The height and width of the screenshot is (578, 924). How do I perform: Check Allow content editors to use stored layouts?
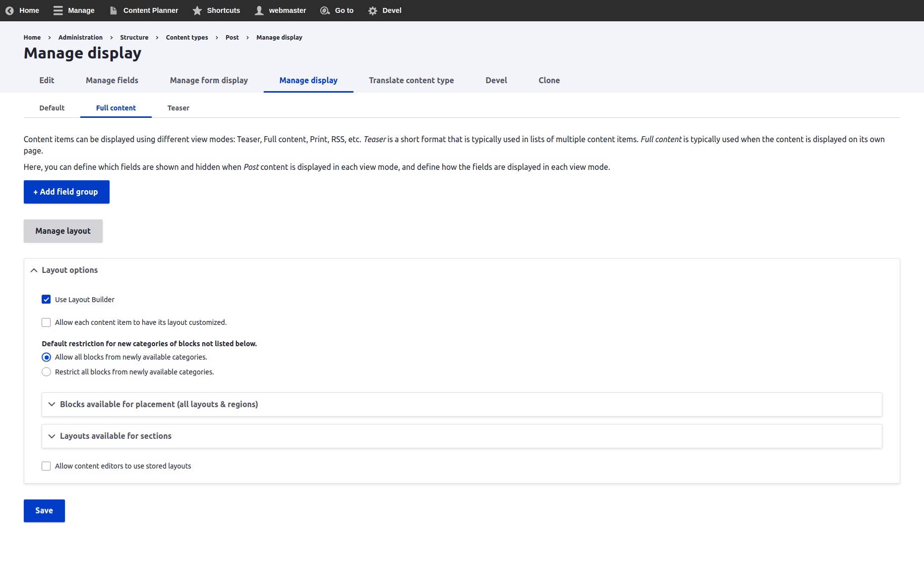(x=46, y=466)
